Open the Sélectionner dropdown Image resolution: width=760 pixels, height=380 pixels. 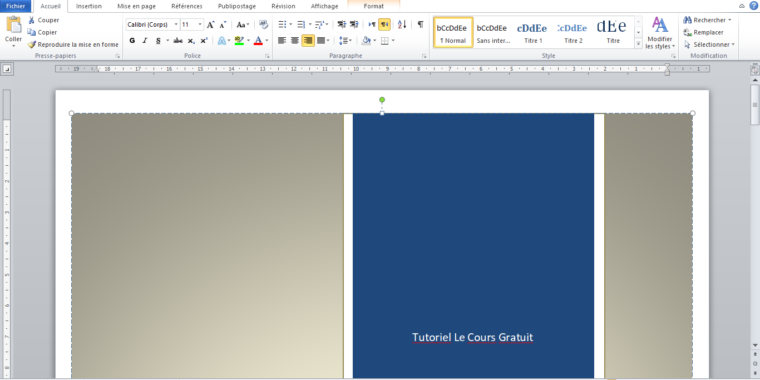710,45
